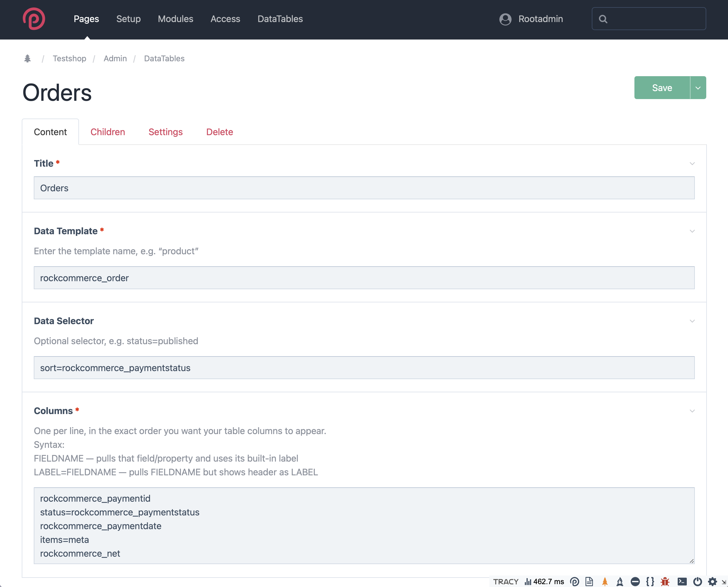Open the orange tree icon in Tracy bar
Image resolution: width=728 pixels, height=587 pixels.
click(x=605, y=581)
